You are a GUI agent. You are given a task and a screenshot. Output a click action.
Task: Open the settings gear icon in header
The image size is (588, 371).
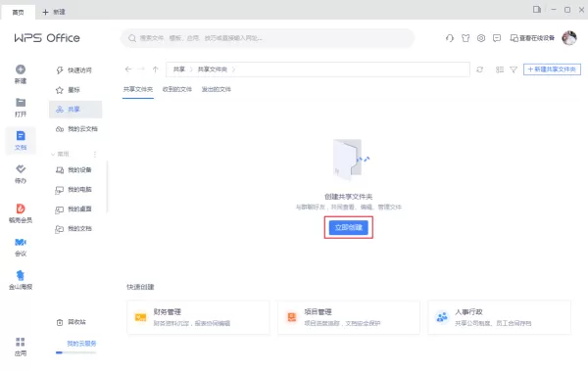pyautogui.click(x=481, y=38)
